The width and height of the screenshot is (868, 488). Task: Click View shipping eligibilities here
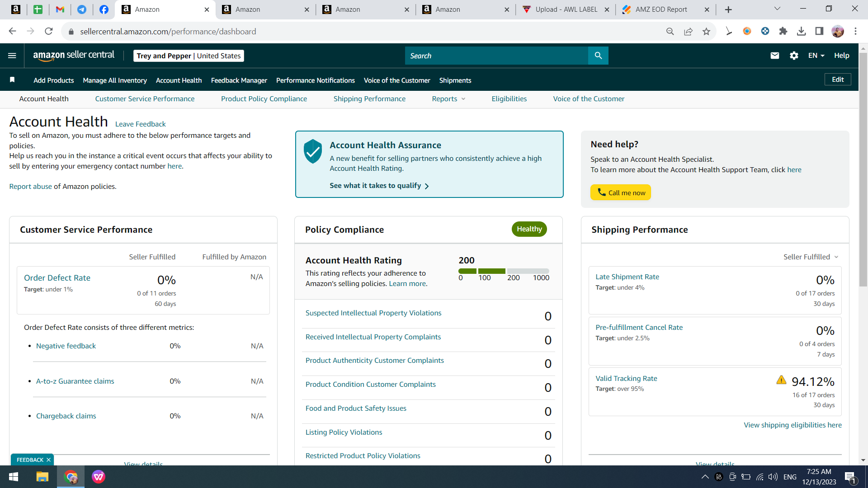click(793, 425)
